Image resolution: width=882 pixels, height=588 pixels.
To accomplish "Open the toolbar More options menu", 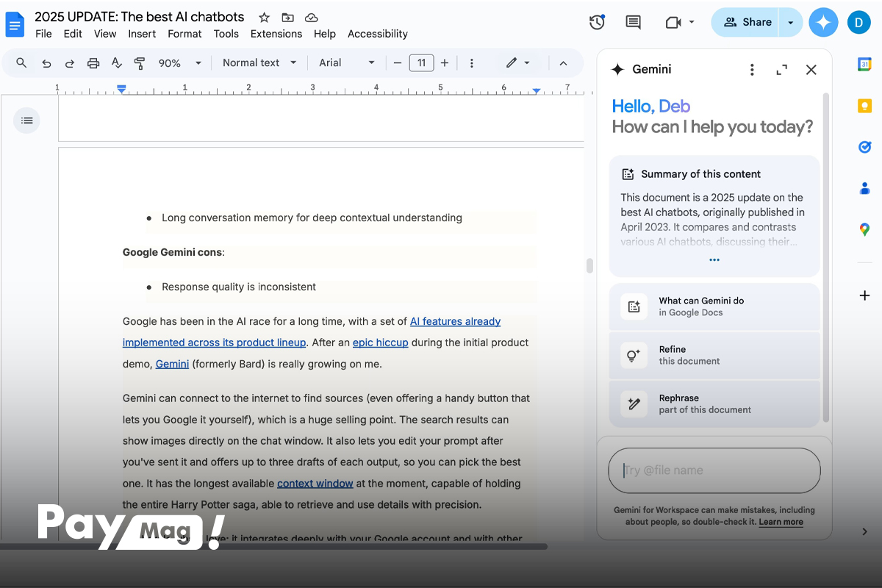I will pyautogui.click(x=472, y=63).
